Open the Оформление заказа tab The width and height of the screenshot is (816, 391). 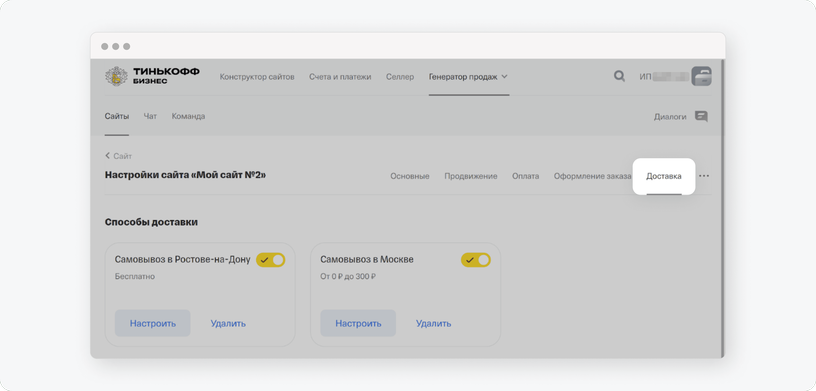(592, 176)
